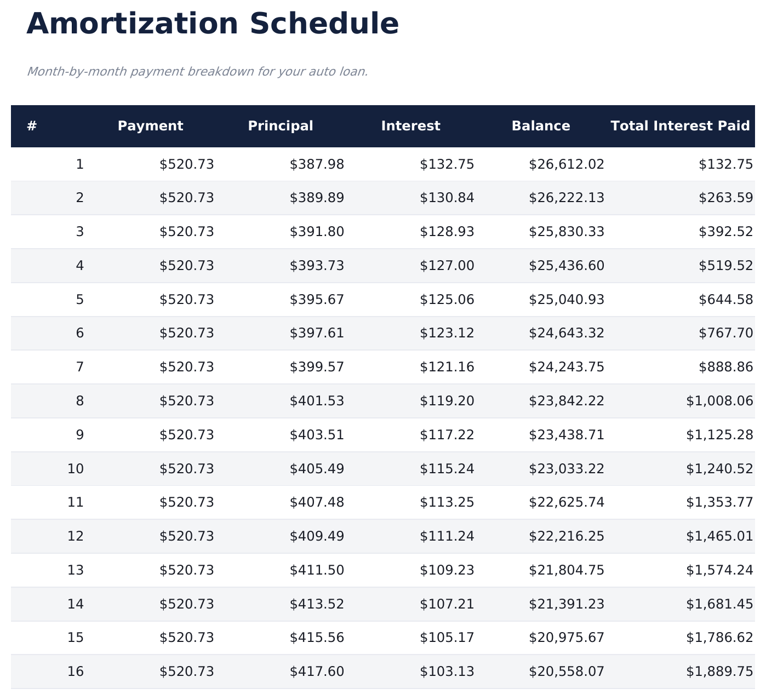Click principal $399.57 in row 7
The image size is (766, 700).
(x=317, y=367)
